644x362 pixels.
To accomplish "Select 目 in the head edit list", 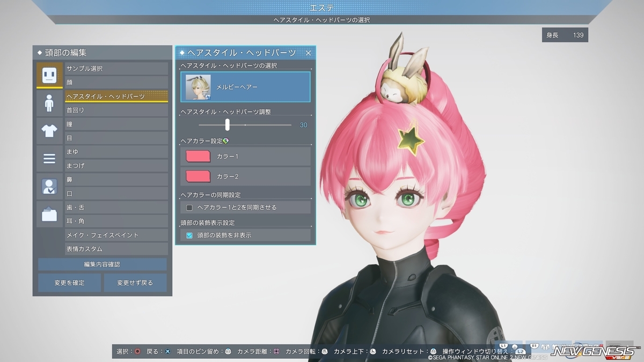I will coord(116,138).
